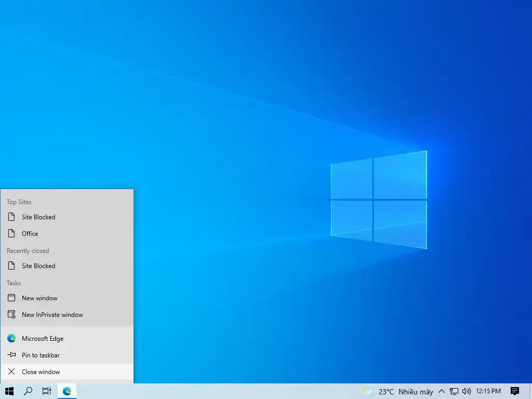Click the X icon beside Close window
The height and width of the screenshot is (399, 532).
[11, 371]
